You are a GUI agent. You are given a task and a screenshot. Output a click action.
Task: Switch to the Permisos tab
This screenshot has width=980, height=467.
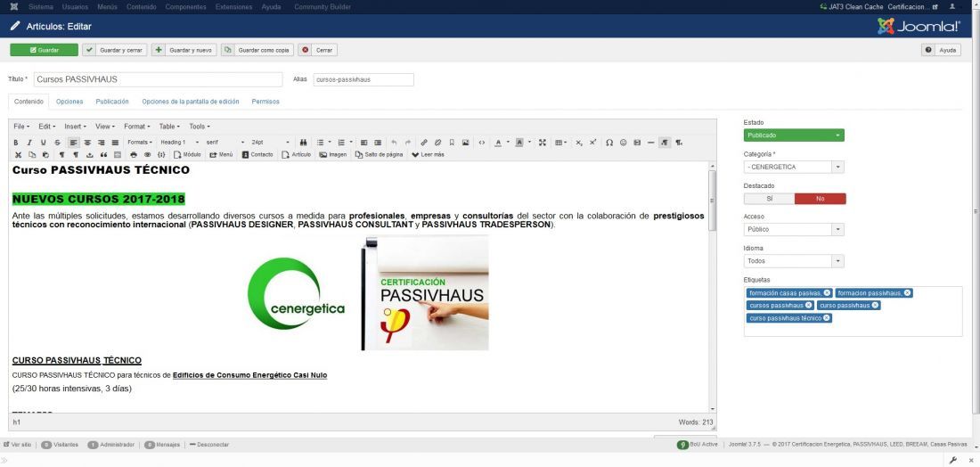pos(265,102)
